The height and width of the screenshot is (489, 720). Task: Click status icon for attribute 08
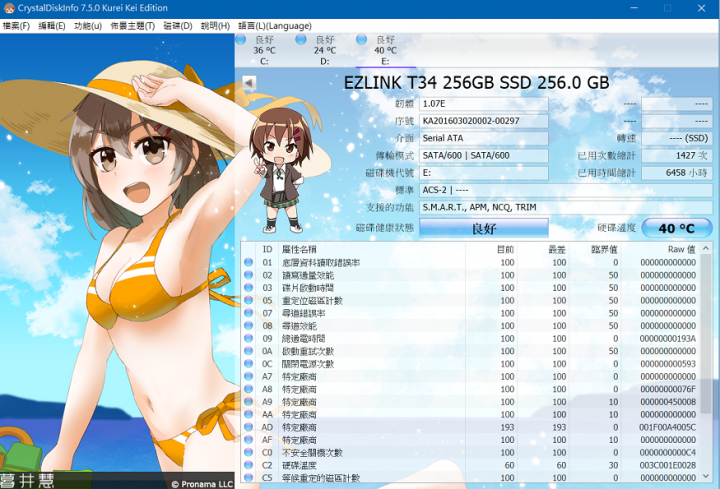[x=248, y=326]
